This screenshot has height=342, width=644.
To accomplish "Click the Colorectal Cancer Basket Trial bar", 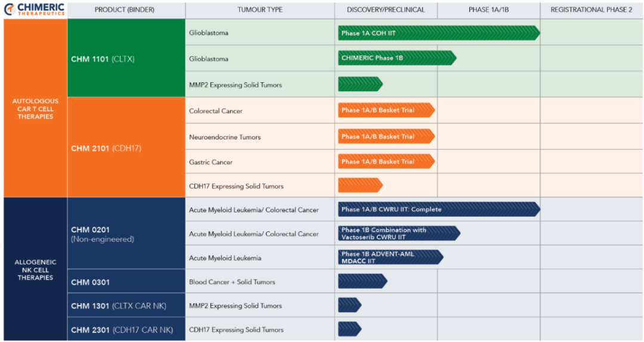I will (386, 110).
